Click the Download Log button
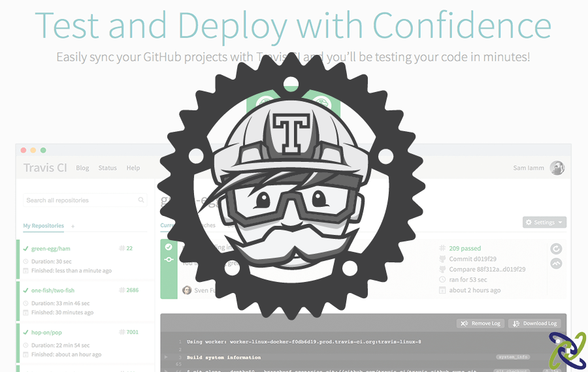The height and width of the screenshot is (372, 588). pos(534,323)
